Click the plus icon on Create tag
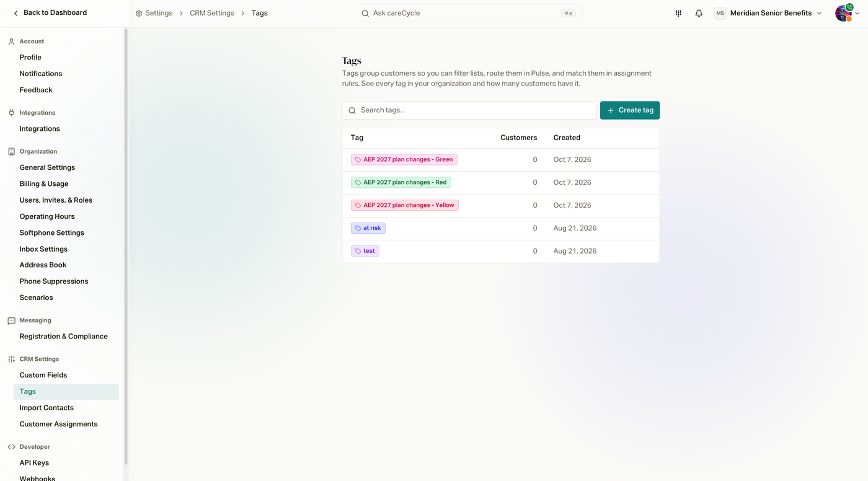Image resolution: width=868 pixels, height=481 pixels. 611,110
